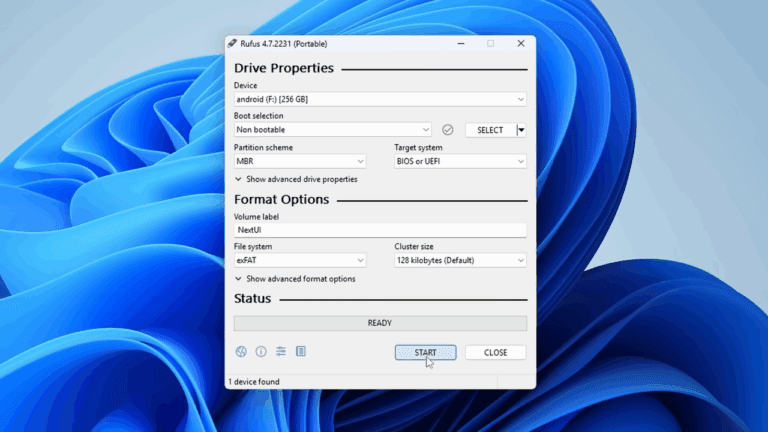
Task: Open the File system exFAT dropdown
Action: coord(300,260)
